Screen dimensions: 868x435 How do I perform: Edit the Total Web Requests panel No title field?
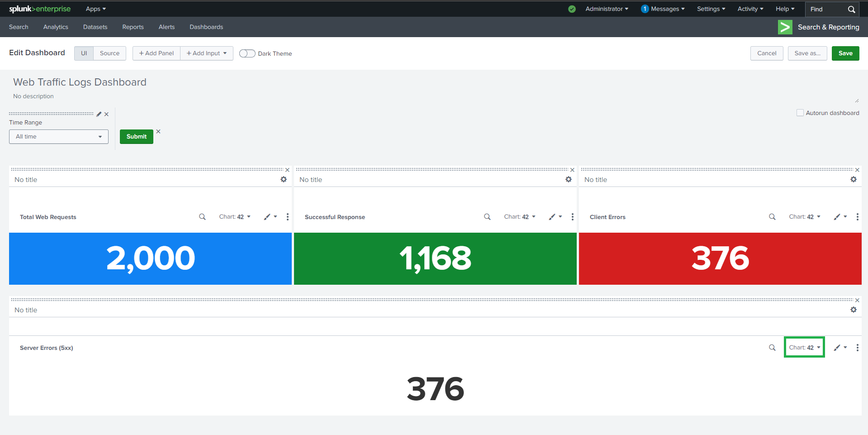click(26, 180)
